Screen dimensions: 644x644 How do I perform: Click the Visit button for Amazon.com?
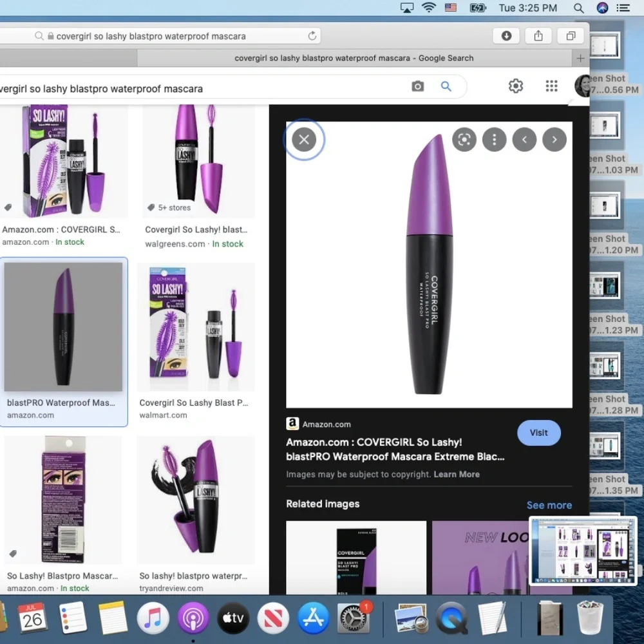(538, 433)
